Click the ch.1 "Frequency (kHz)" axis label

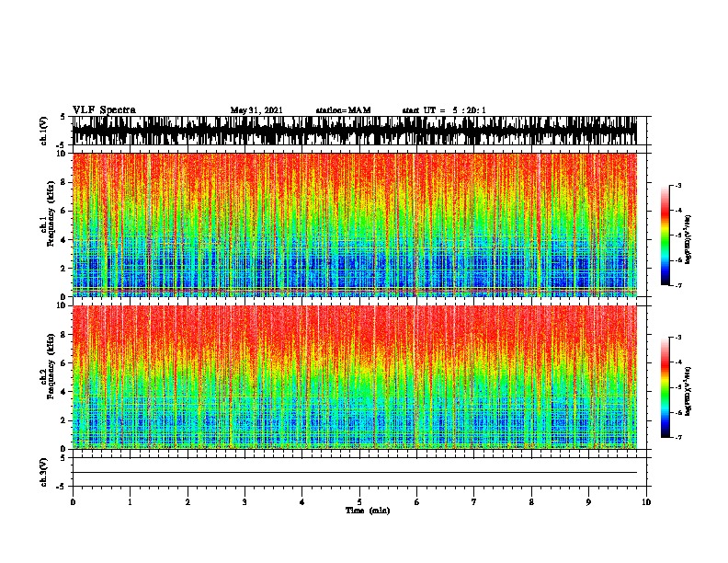click(51, 213)
